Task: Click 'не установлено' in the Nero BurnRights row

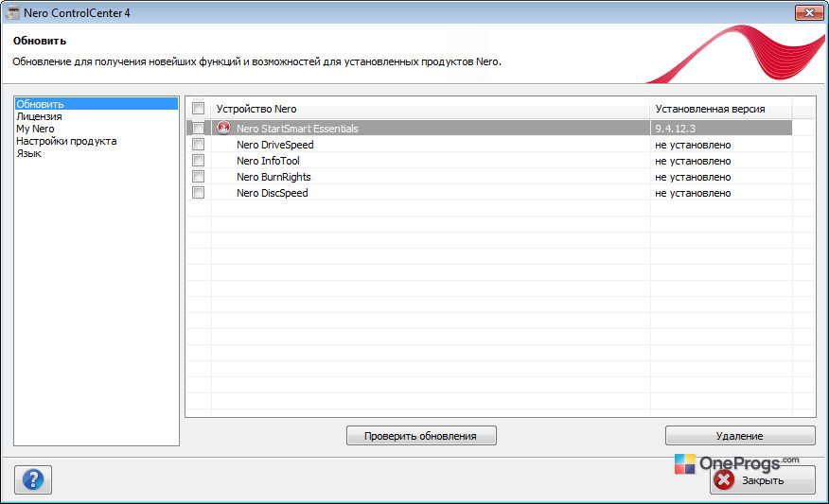Action: pyautogui.click(x=693, y=177)
